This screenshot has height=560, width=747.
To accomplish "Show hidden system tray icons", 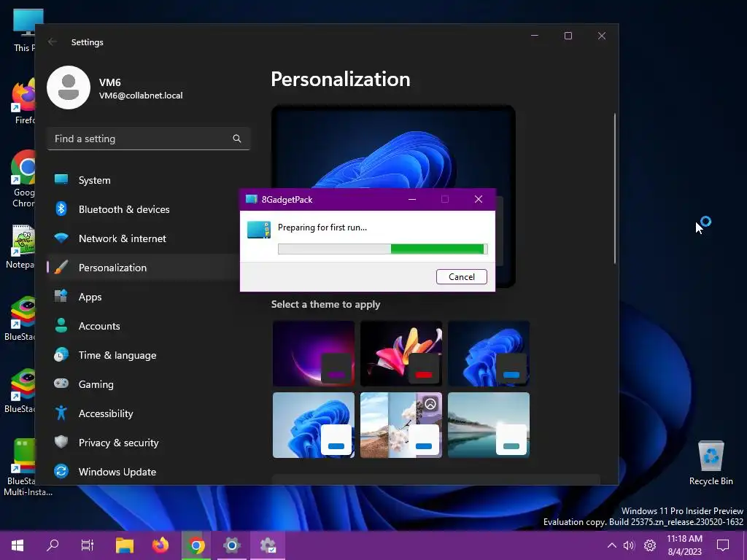I will [612, 545].
